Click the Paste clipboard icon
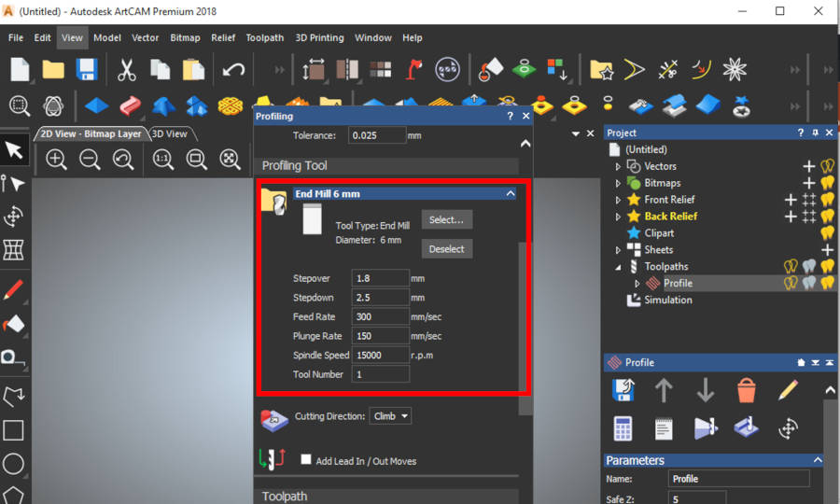This screenshot has width=840, height=504. pyautogui.click(x=193, y=70)
